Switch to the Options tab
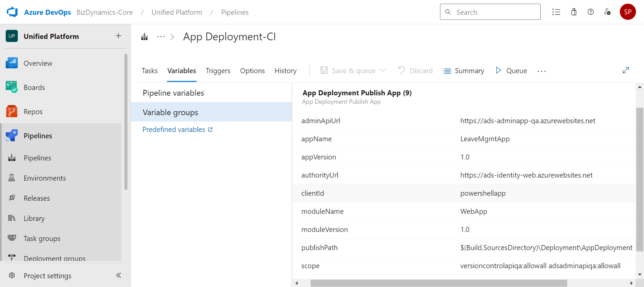 click(x=253, y=71)
